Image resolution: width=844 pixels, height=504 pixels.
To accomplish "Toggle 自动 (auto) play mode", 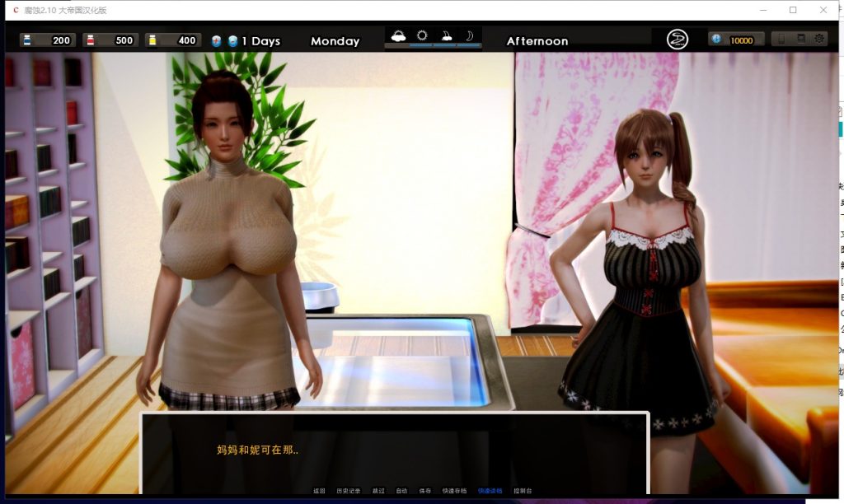I will point(401,490).
